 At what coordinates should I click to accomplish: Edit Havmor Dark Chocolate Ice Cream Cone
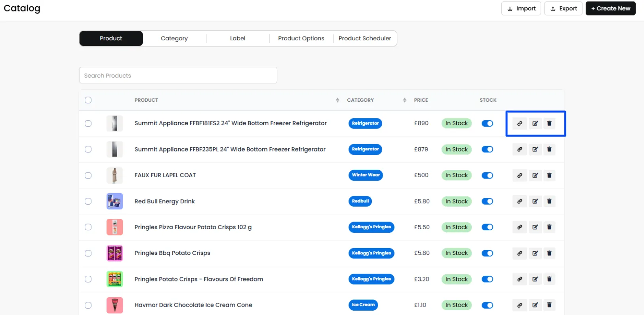click(x=535, y=305)
